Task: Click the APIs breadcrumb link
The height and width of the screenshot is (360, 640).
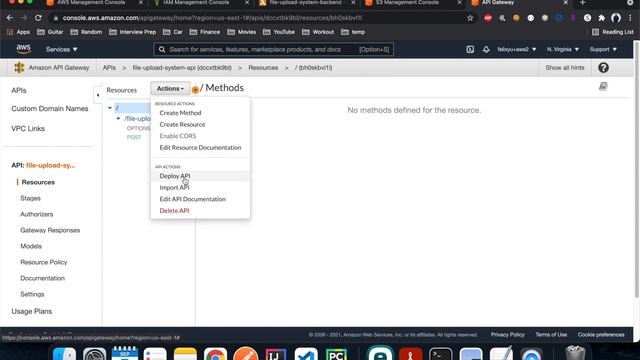Action: coord(109,68)
